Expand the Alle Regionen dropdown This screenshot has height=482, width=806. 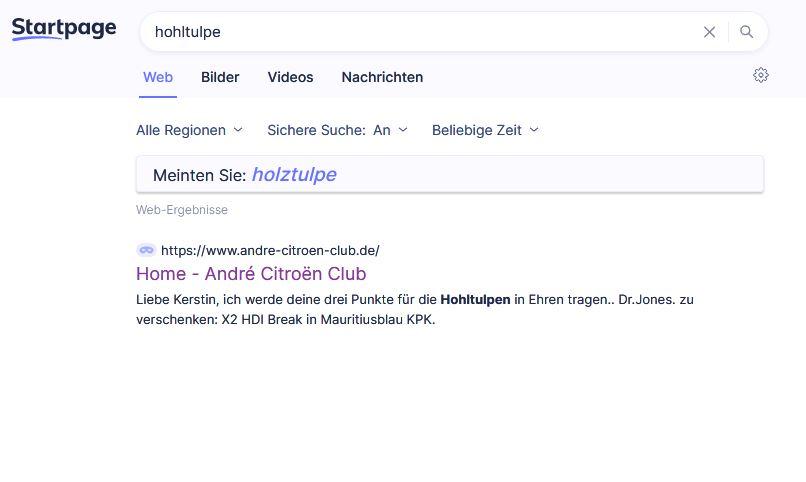click(x=189, y=131)
